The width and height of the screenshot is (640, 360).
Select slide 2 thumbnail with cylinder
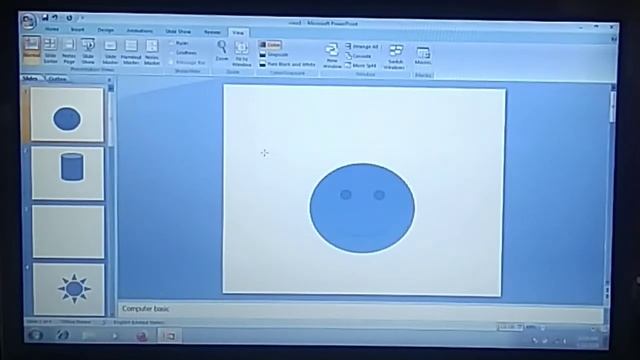point(68,173)
